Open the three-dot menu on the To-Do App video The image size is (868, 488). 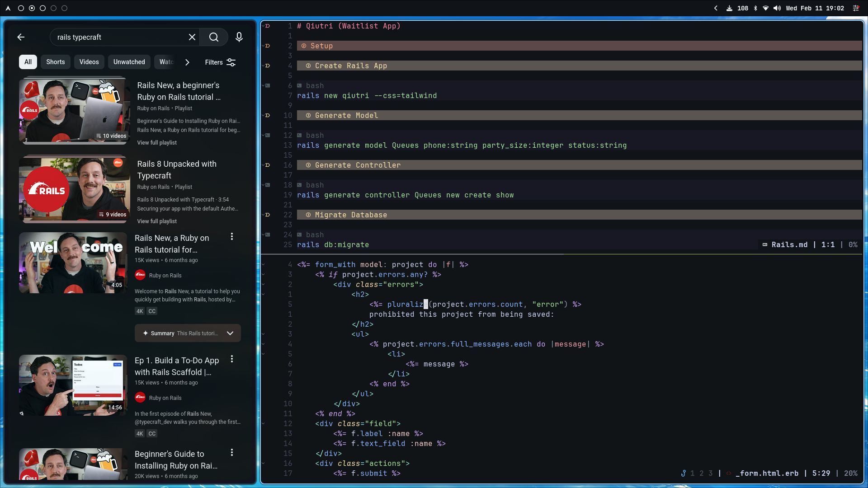click(232, 359)
